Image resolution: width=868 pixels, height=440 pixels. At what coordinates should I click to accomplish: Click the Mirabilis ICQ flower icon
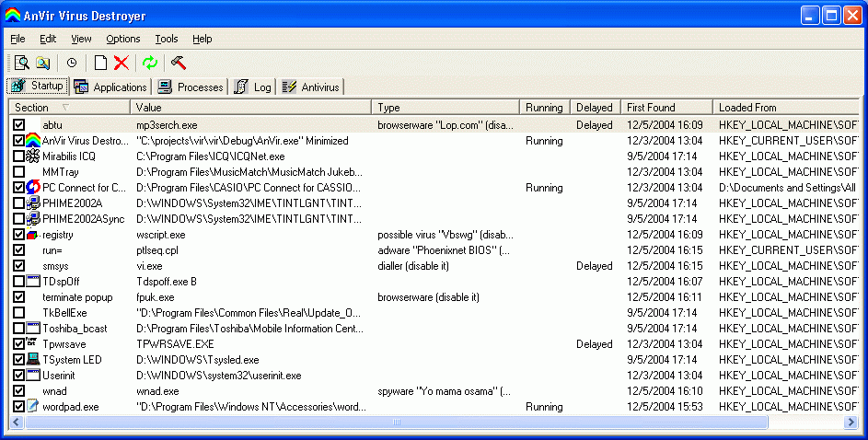click(x=32, y=156)
